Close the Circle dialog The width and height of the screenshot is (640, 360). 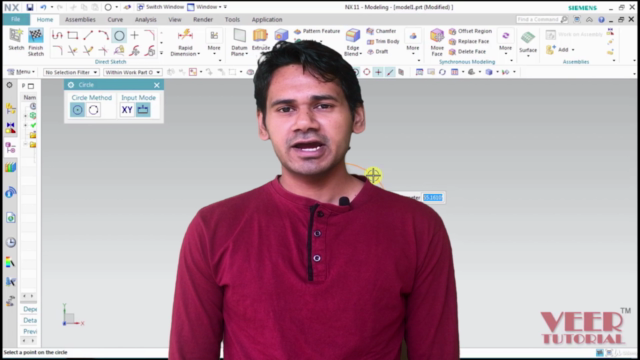click(157, 85)
